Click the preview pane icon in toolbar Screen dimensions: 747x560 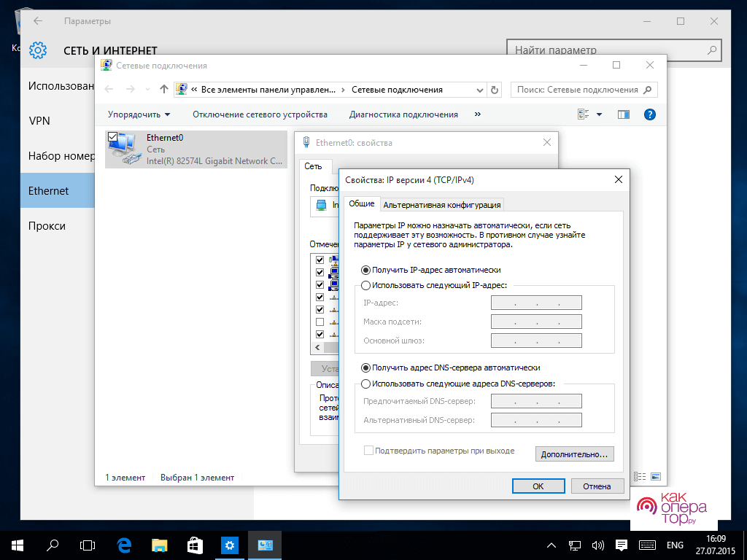pyautogui.click(x=623, y=114)
